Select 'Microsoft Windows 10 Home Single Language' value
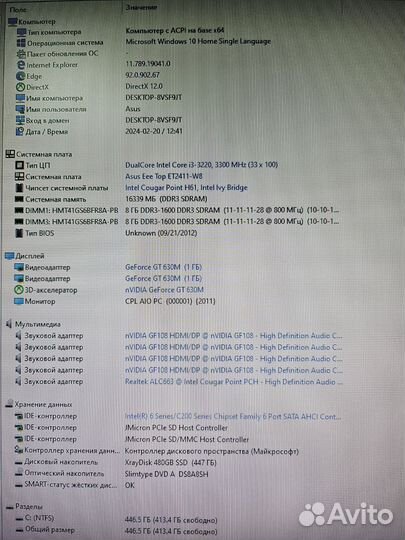Image resolution: width=405 pixels, height=540 pixels. 198,42
